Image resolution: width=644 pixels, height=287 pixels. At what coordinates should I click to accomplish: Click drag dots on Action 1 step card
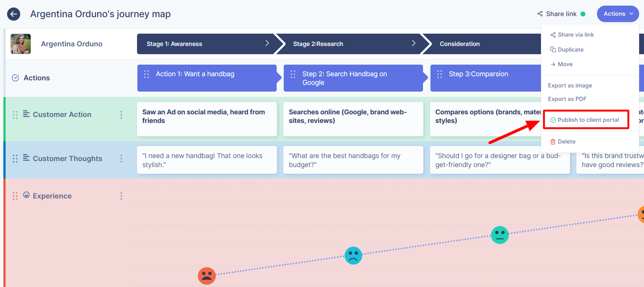tap(147, 74)
